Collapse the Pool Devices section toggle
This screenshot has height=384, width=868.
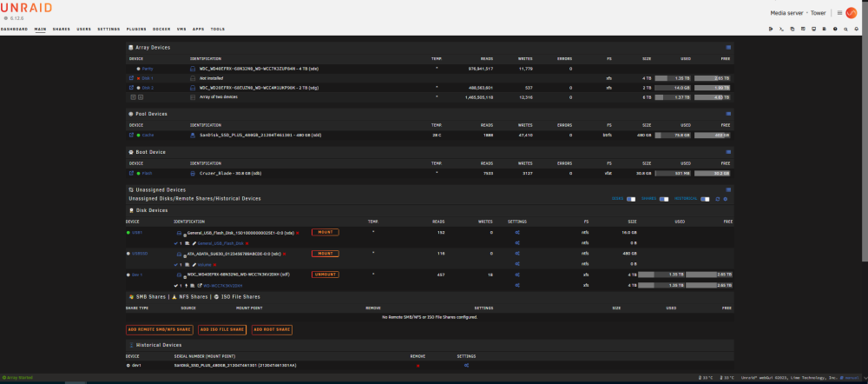(x=728, y=114)
